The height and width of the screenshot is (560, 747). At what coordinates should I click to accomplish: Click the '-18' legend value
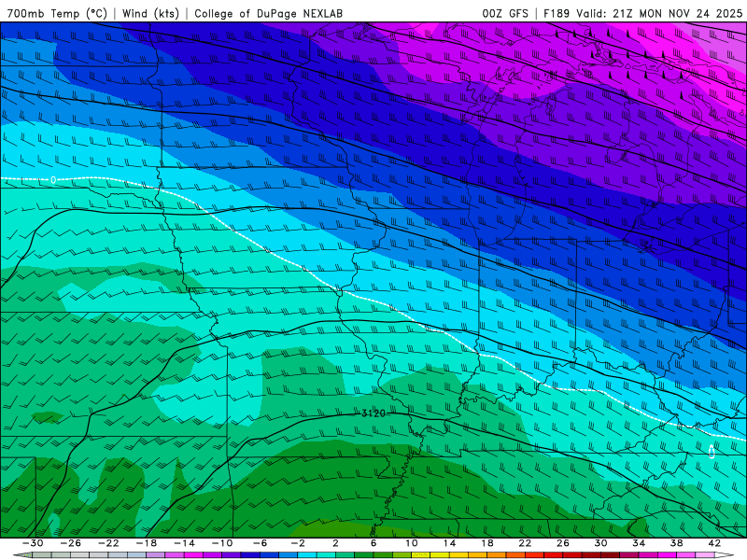(x=147, y=543)
